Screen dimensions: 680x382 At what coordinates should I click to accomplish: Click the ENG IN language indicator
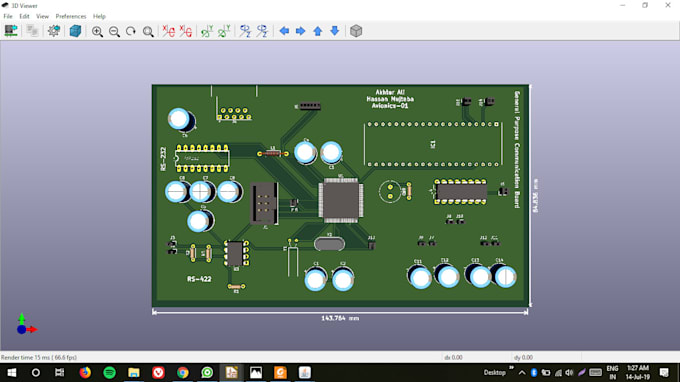(612, 372)
